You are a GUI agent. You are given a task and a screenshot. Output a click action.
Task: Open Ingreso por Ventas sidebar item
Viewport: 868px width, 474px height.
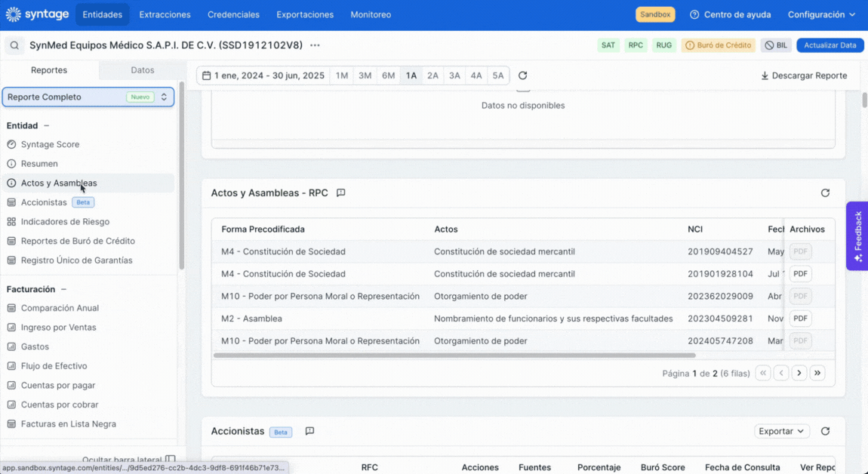click(x=87, y=328)
